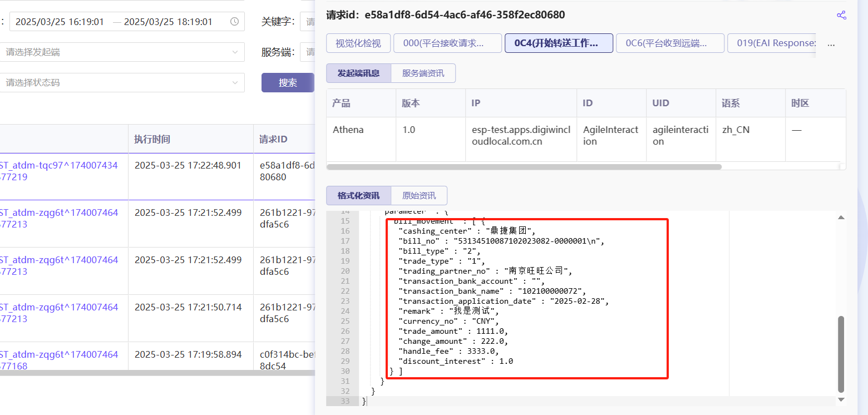
Task: Click line number 33 in JSON gutter
Action: pyautogui.click(x=344, y=401)
